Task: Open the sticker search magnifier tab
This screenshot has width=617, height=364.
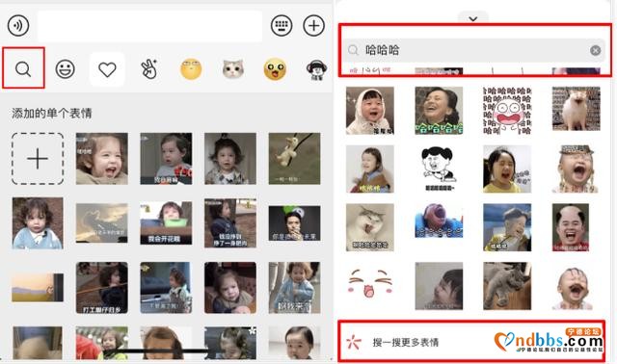Action: 23,68
